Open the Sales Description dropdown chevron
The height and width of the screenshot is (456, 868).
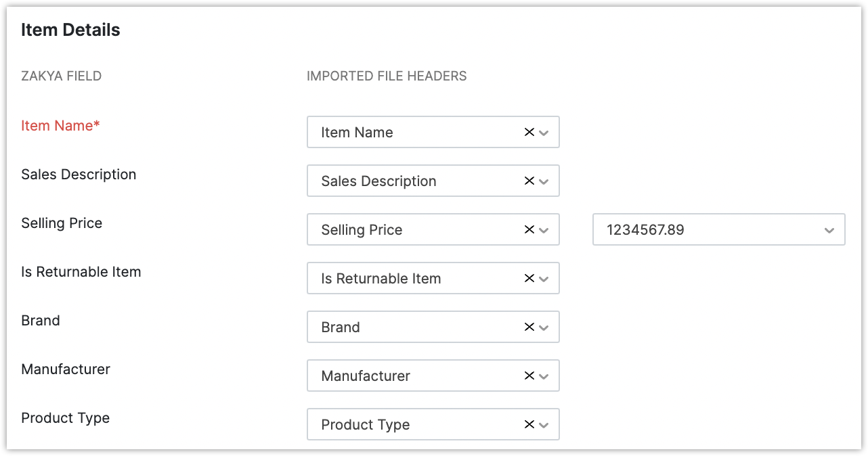(x=544, y=181)
